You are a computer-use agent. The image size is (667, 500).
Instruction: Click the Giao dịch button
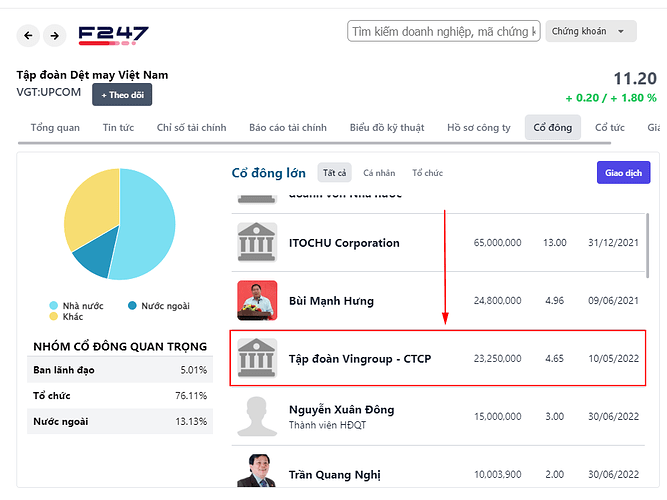[623, 173]
